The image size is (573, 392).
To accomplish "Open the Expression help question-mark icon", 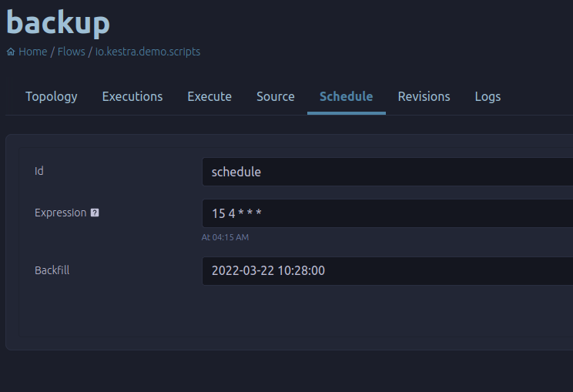I will (x=95, y=213).
